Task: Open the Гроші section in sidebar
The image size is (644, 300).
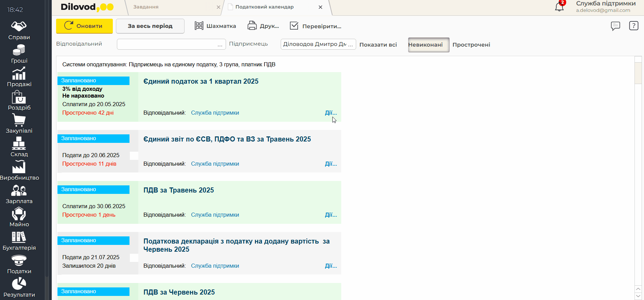Action: click(19, 54)
